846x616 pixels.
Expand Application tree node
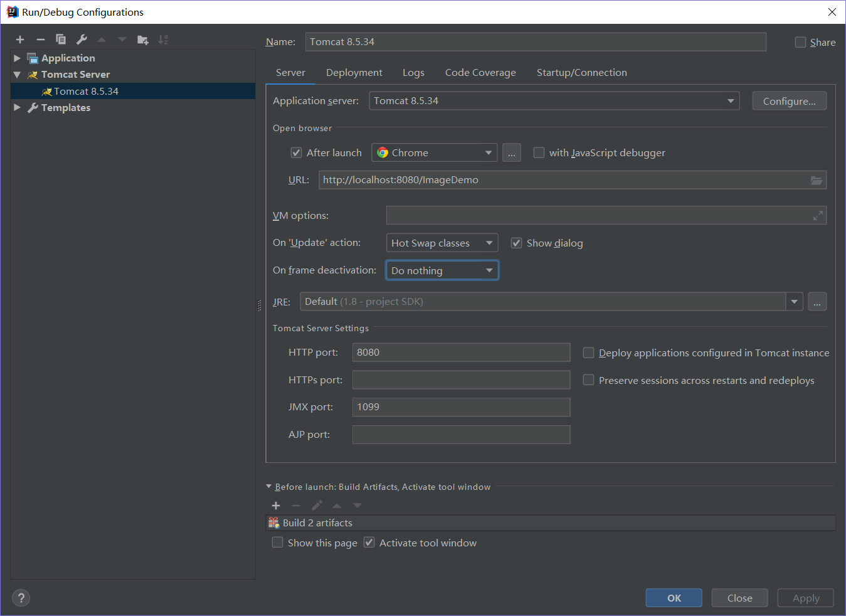pyautogui.click(x=17, y=58)
